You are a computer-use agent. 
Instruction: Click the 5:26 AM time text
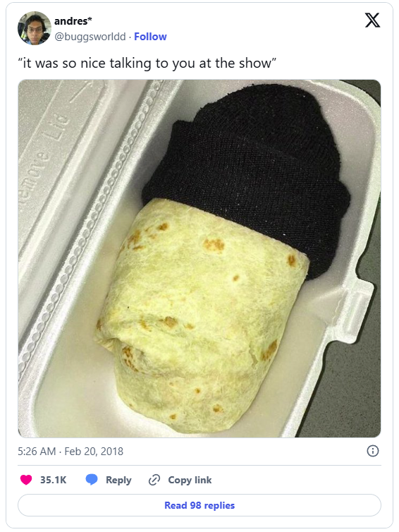tap(37, 452)
